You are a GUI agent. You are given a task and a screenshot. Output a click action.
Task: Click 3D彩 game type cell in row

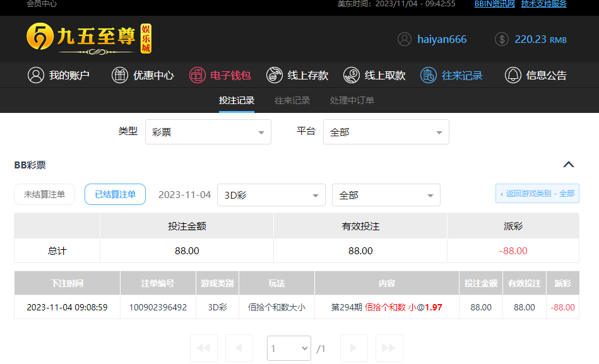(217, 307)
